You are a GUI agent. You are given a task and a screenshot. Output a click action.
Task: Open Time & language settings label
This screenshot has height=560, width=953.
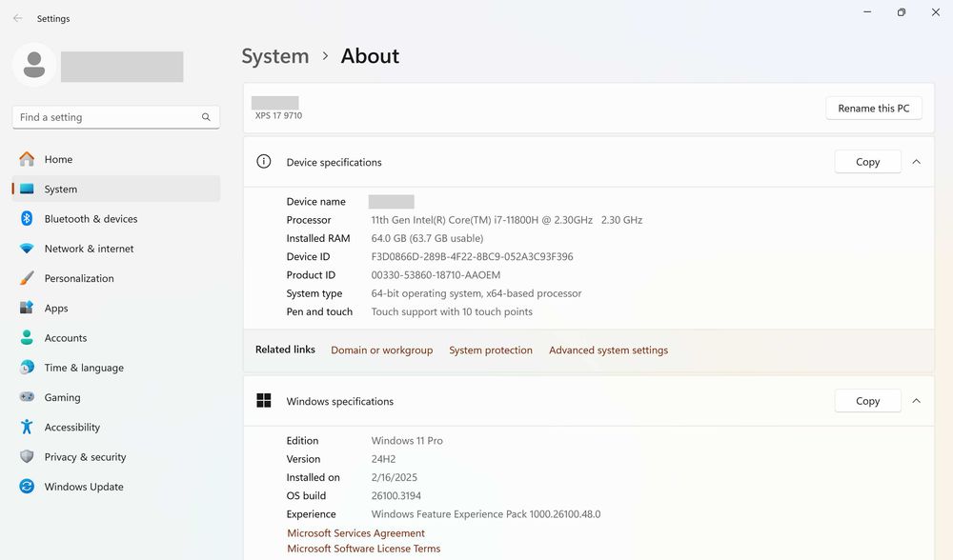click(x=84, y=368)
